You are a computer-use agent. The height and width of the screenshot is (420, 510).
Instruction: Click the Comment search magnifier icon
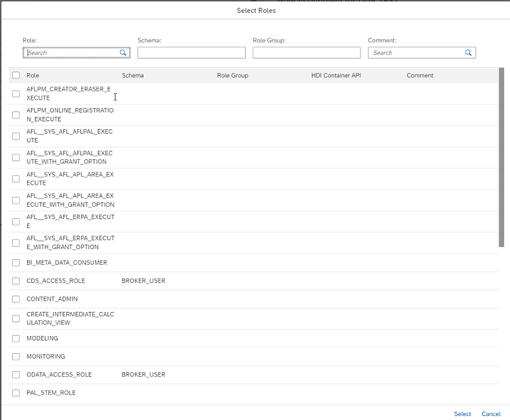[x=468, y=52]
